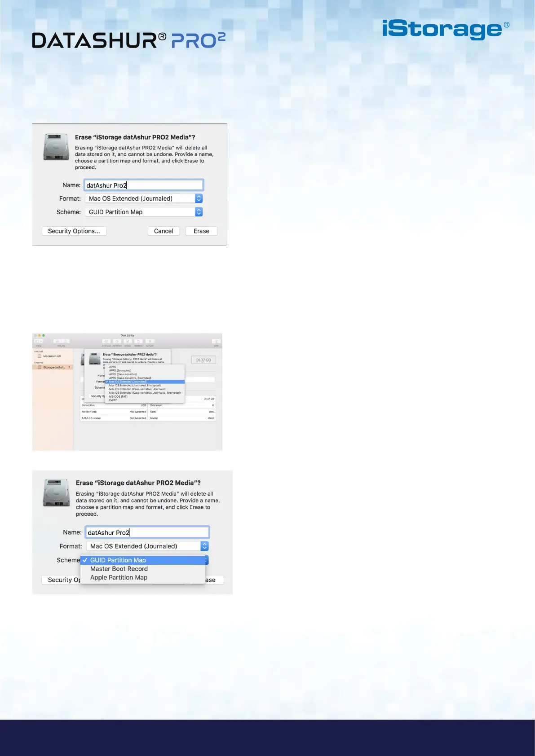535x756 pixels.
Task: Click Name field in the dialog with Cancel button
Action: 144,185
